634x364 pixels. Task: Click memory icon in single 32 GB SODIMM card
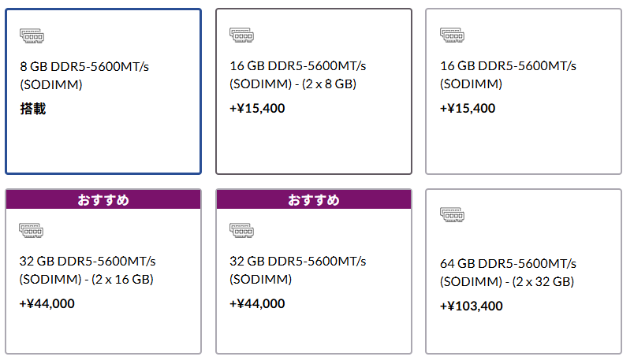pos(241,231)
